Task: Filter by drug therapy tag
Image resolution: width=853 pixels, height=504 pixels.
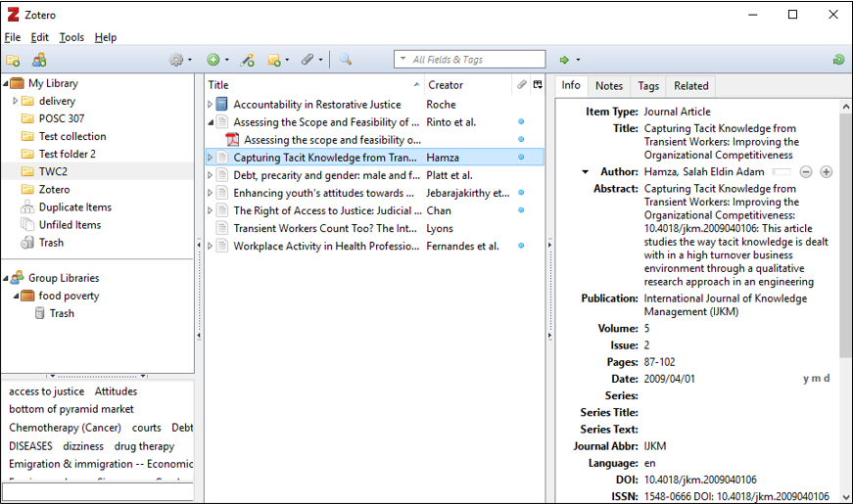Action: [144, 446]
